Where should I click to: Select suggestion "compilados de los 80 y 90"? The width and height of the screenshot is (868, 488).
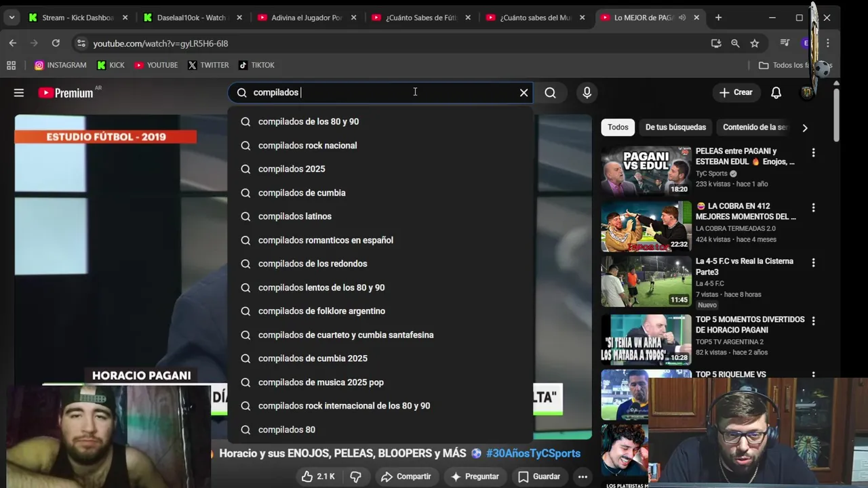point(380,121)
